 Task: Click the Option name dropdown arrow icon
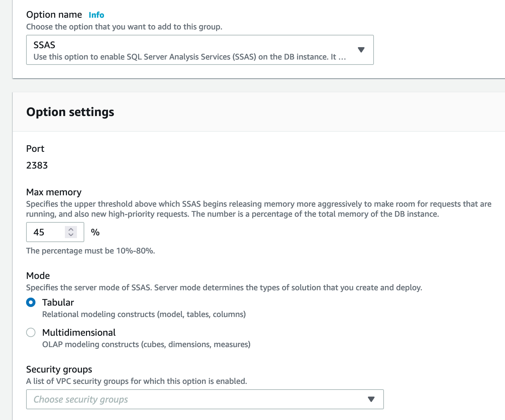tap(361, 50)
